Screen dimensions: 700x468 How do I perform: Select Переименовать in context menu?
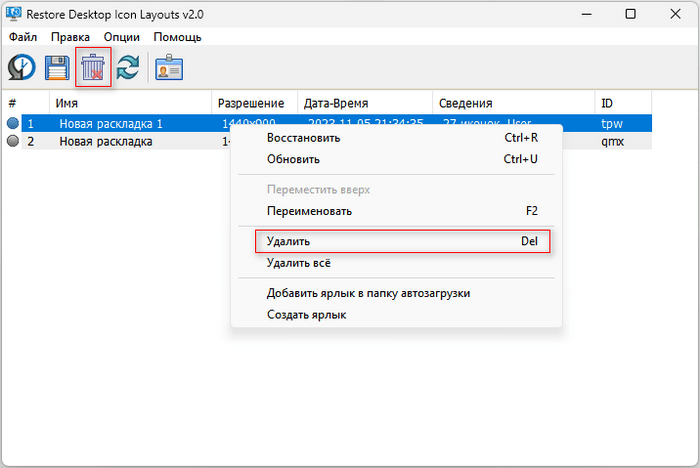(396, 211)
